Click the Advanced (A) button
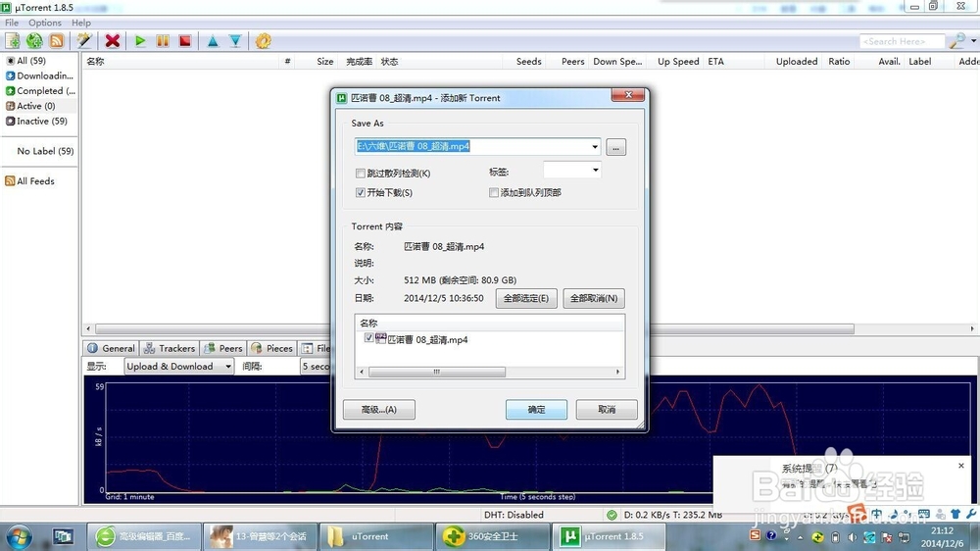This screenshot has width=980, height=551. pyautogui.click(x=378, y=410)
